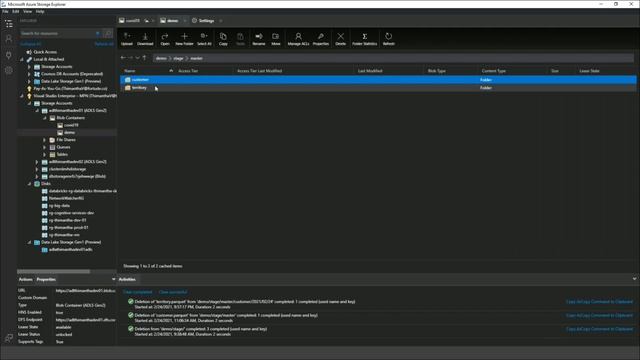Select the demo blob container
Image resolution: width=640 pixels, height=360 pixels.
(x=69, y=133)
